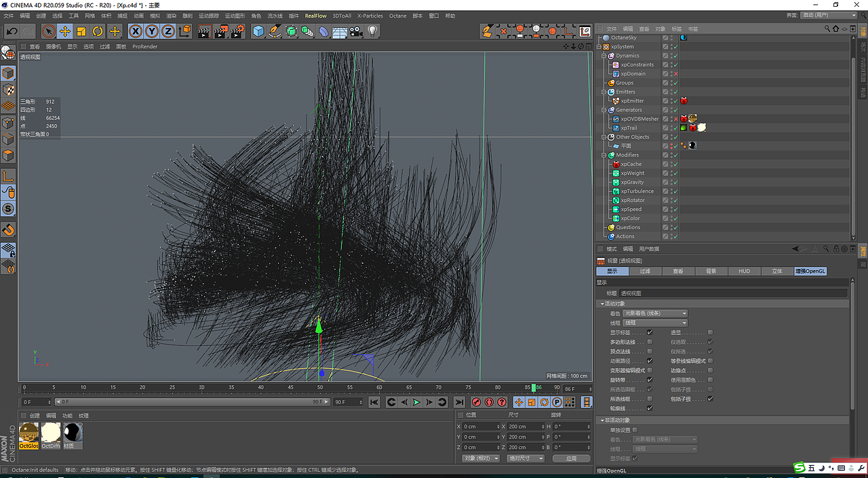
Task: Toggle the 显示标签 checkbox
Action: [x=650, y=332]
